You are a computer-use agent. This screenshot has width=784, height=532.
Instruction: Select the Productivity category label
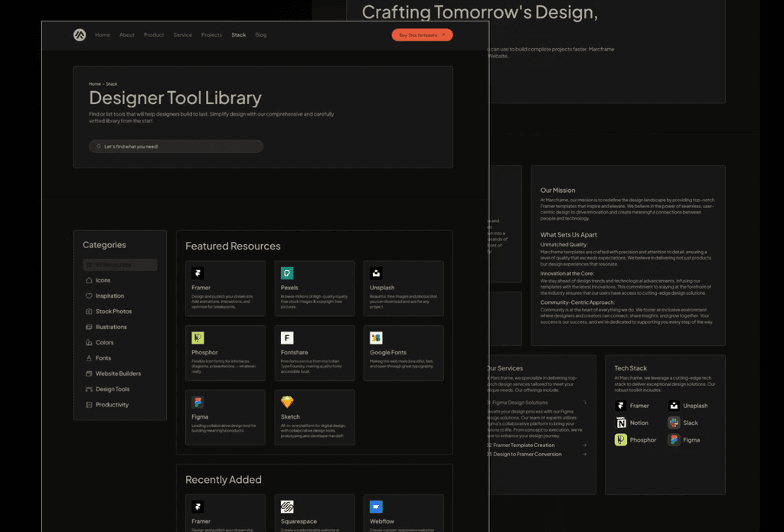tap(112, 404)
